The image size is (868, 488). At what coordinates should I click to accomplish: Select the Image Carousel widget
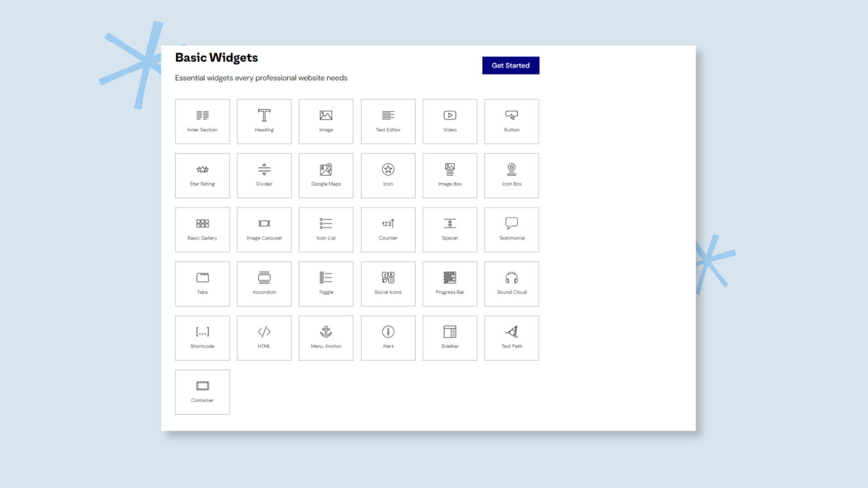pos(264,230)
